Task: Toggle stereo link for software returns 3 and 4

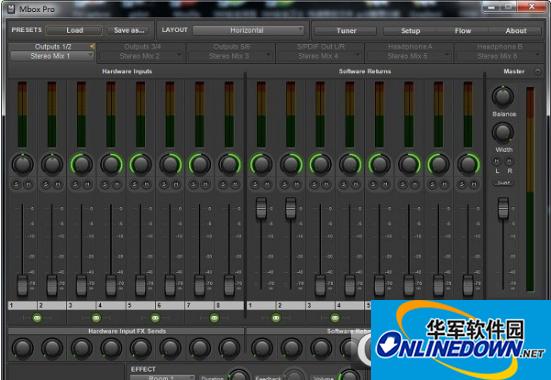Action: pyautogui.click(x=335, y=318)
